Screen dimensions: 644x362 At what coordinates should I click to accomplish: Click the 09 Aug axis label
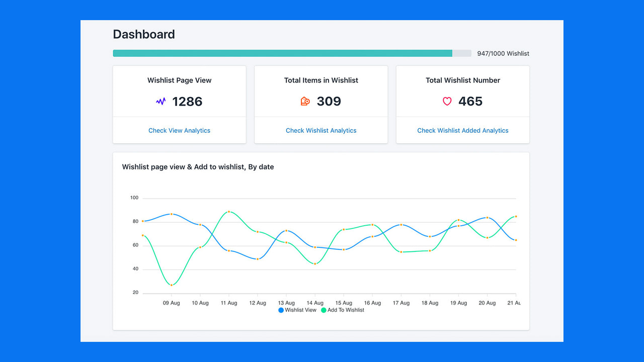(171, 303)
